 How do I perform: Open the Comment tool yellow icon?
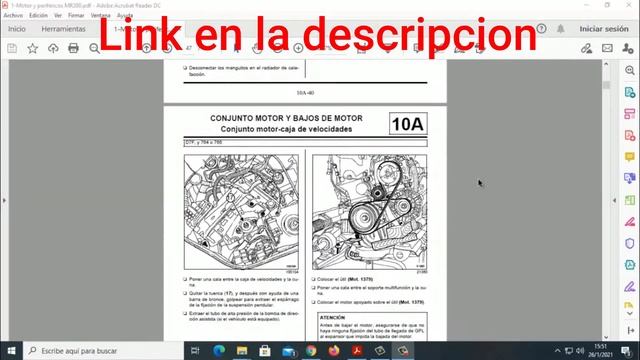click(629, 157)
